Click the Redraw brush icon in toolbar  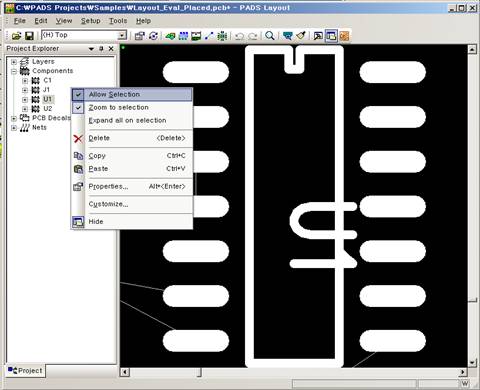301,36
